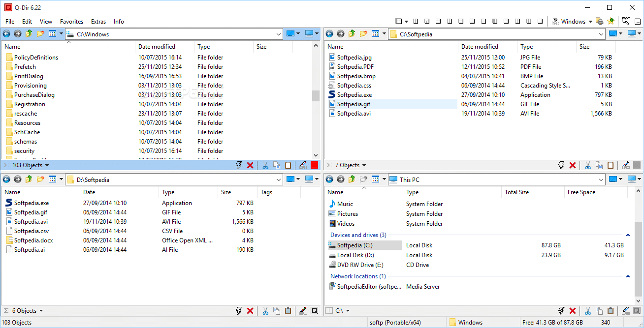Viewport: 644px width, 328px height.
Task: Click the C:\Windows pane vertical scrollbar thumb
Action: tap(316, 95)
